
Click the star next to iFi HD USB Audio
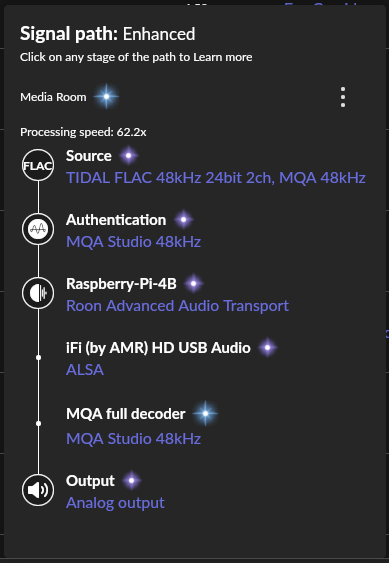click(268, 348)
